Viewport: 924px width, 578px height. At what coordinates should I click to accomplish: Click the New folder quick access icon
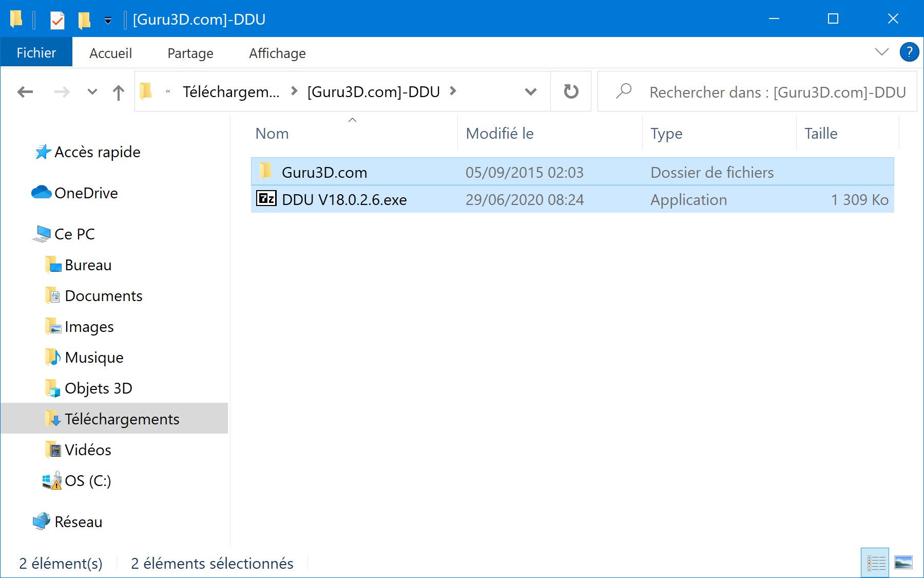click(x=84, y=20)
